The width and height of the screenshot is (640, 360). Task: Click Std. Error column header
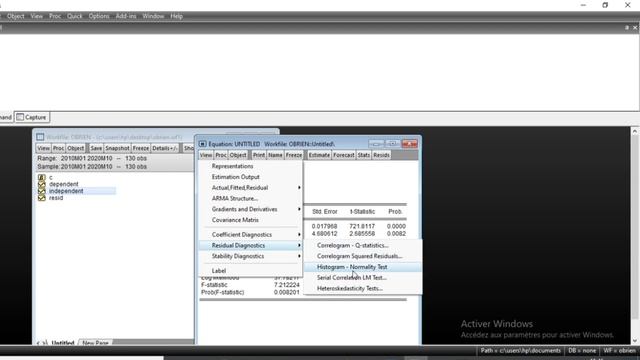[x=324, y=211]
